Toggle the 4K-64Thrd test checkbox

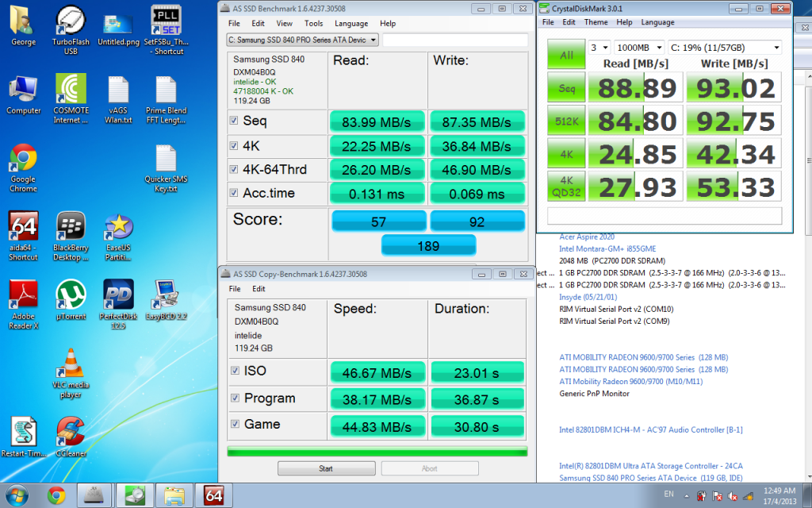(x=234, y=169)
